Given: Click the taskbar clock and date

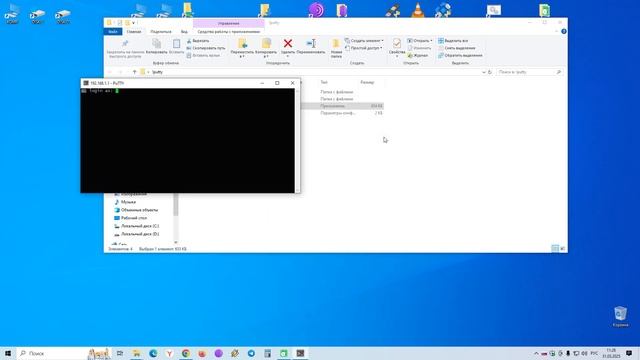Looking at the screenshot, I should coord(611,353).
